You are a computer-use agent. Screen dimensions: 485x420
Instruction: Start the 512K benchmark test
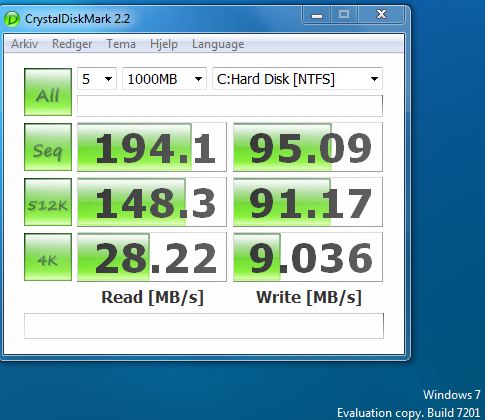pyautogui.click(x=48, y=202)
